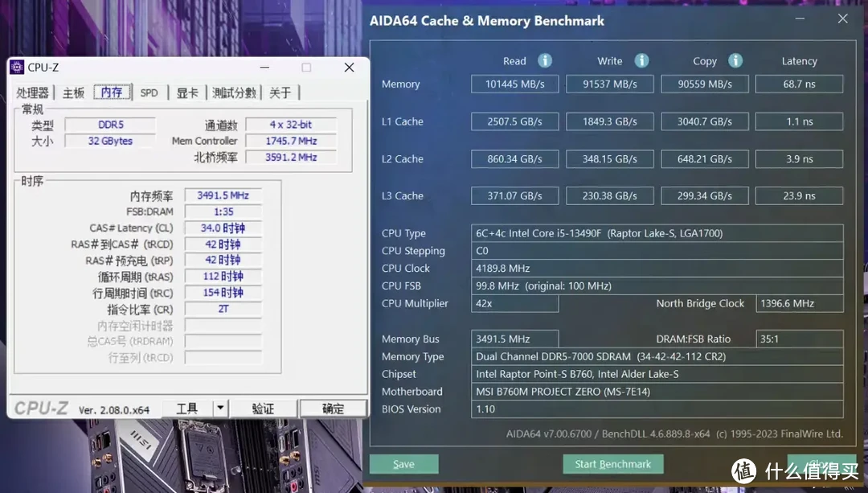Close the AIDA64 benchmark window
The image size is (868, 493).
pos(842,18)
